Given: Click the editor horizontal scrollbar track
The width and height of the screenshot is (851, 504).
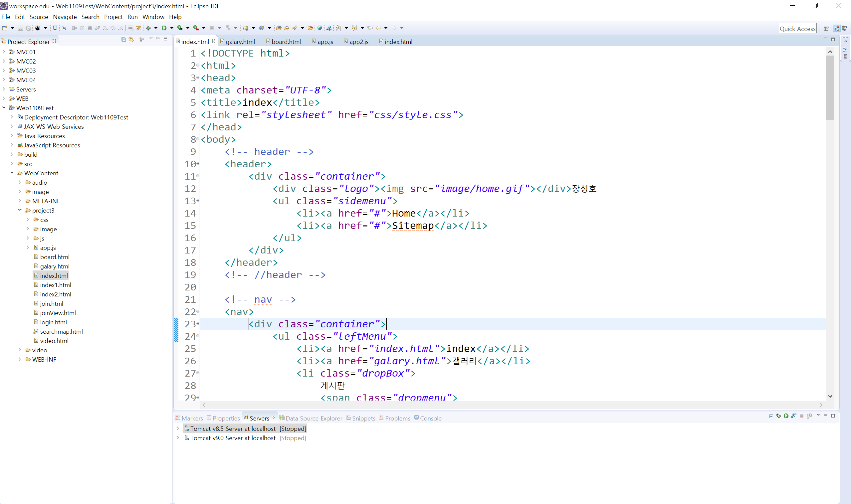Looking at the screenshot, I should [512, 405].
